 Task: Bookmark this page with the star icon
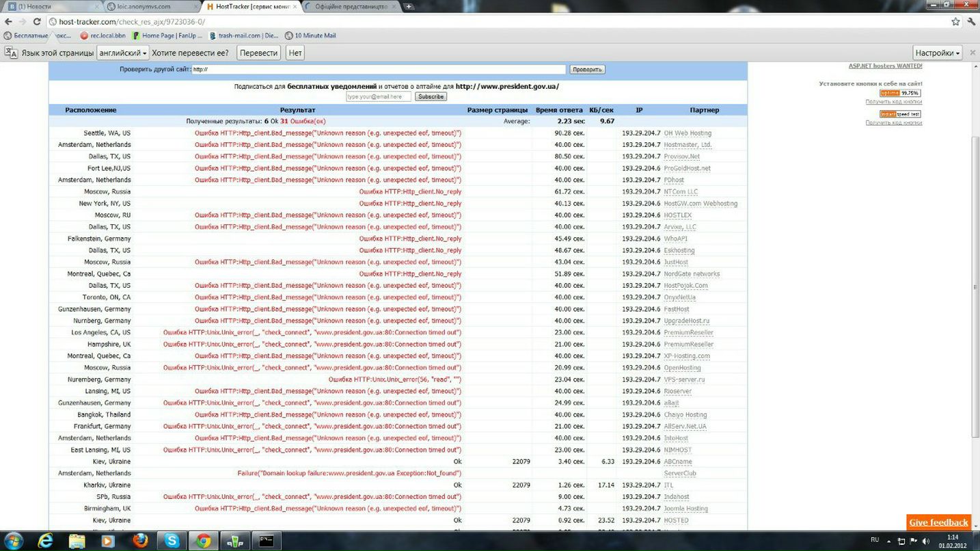(955, 22)
